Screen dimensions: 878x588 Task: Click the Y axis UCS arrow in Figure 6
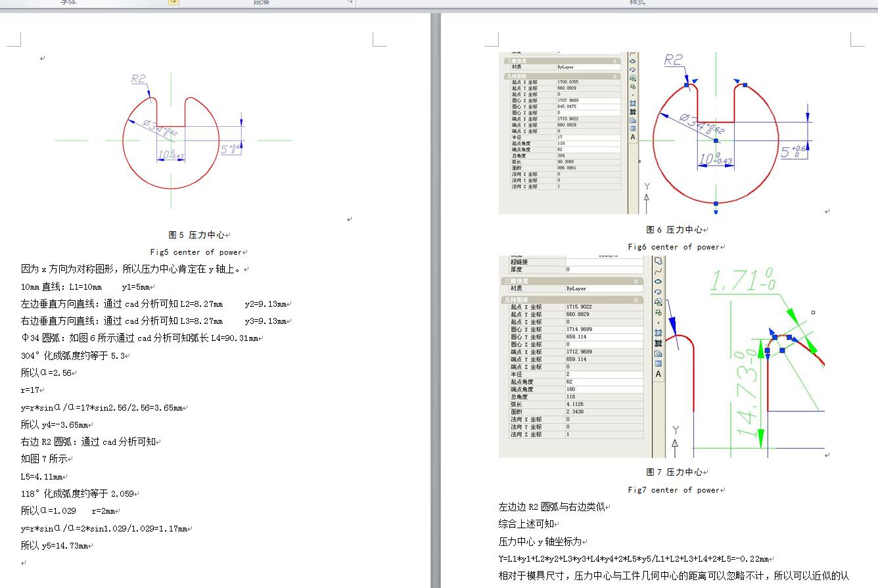(x=647, y=197)
